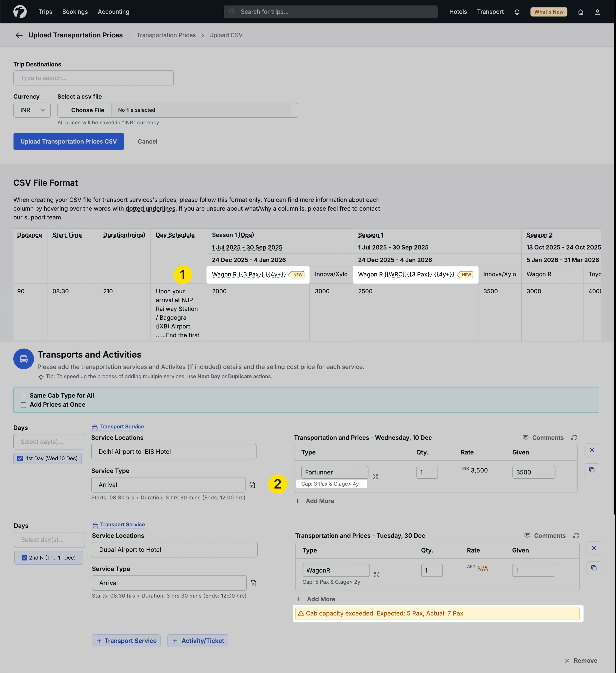The width and height of the screenshot is (616, 673).
Task: Open Bookings in top navigation
Action: coord(75,12)
